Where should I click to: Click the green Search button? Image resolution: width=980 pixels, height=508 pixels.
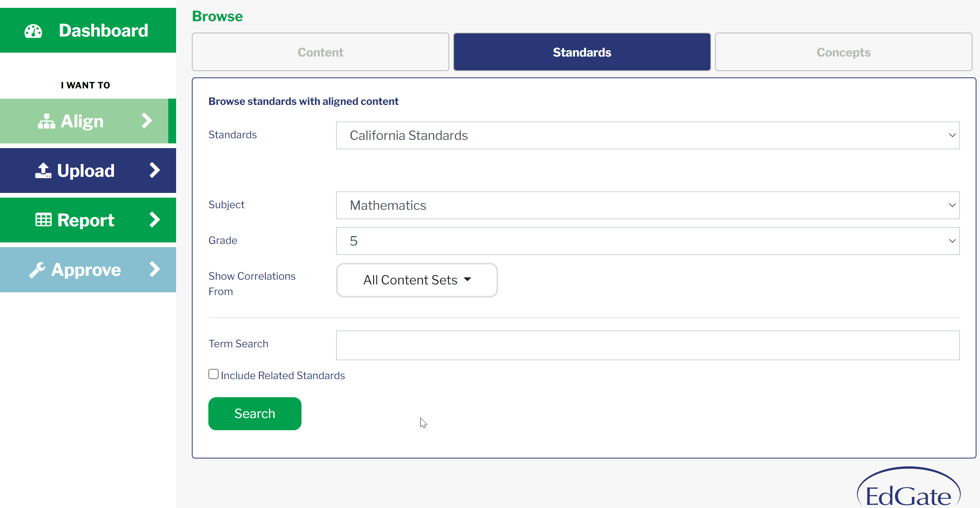[255, 414]
